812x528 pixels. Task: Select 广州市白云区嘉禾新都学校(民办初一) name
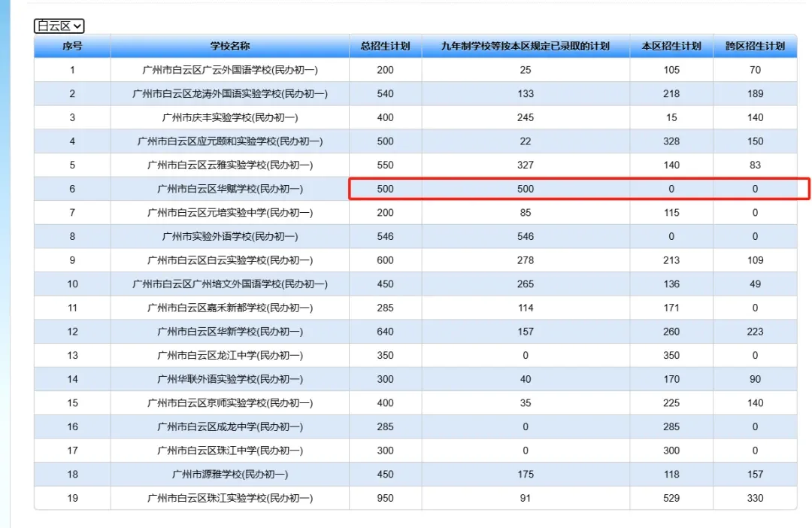[230, 308]
